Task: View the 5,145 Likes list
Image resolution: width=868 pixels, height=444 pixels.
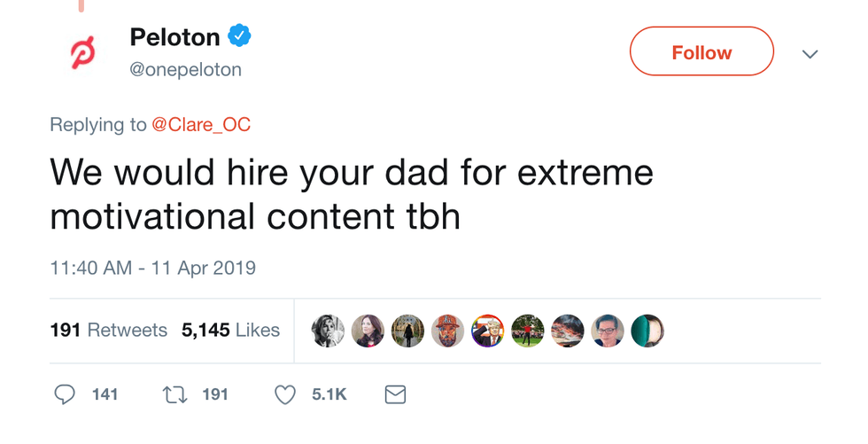Action: point(230,330)
